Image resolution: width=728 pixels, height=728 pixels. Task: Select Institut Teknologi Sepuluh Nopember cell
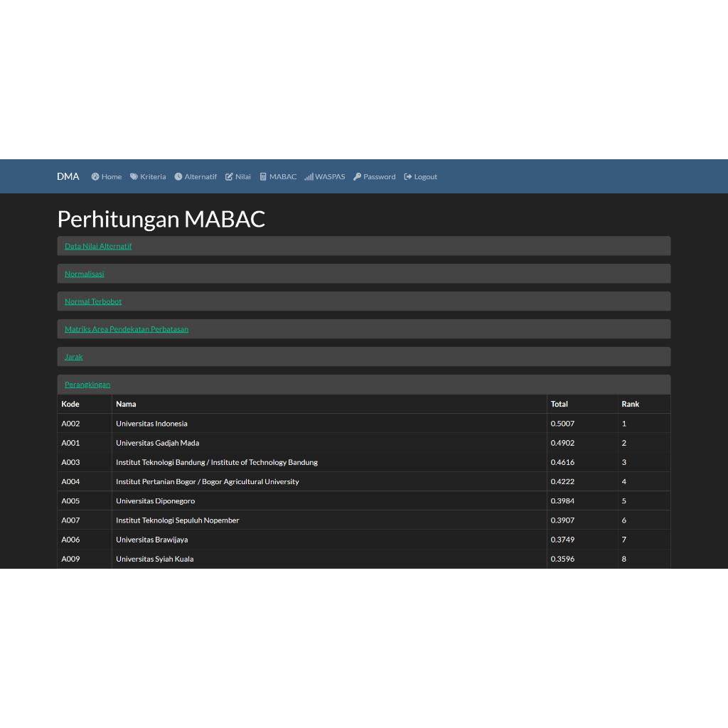tap(329, 520)
